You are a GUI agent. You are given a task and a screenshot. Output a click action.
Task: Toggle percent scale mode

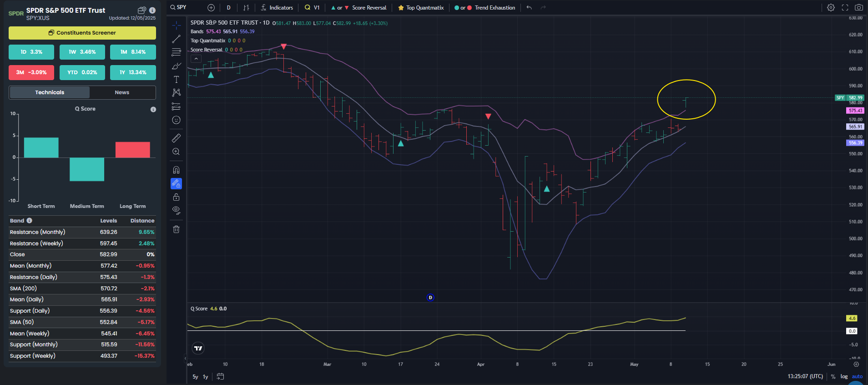(x=833, y=377)
